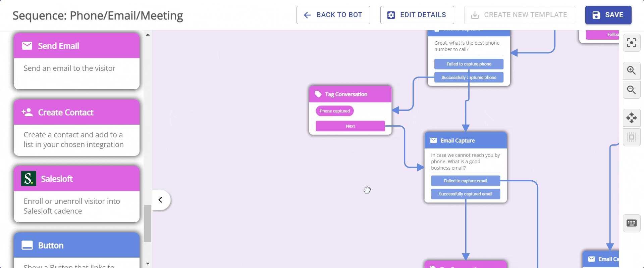Open keyboard shortcuts icon

coord(631,223)
